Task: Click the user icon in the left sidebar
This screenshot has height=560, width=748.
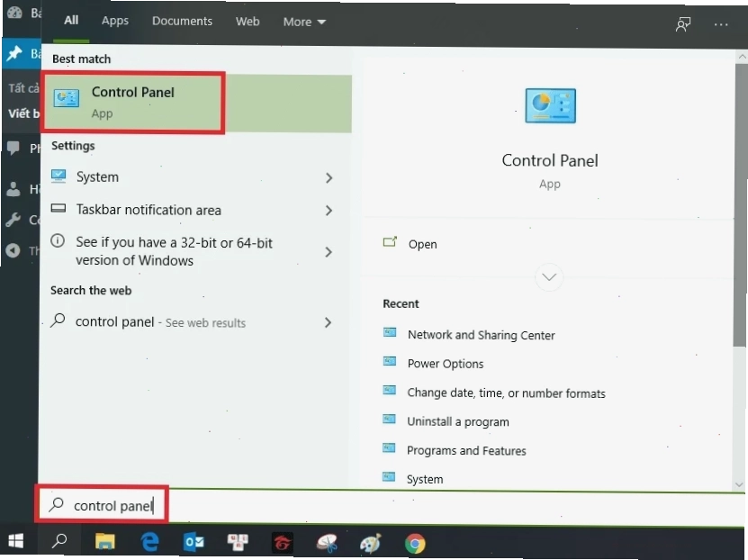Action: point(14,189)
